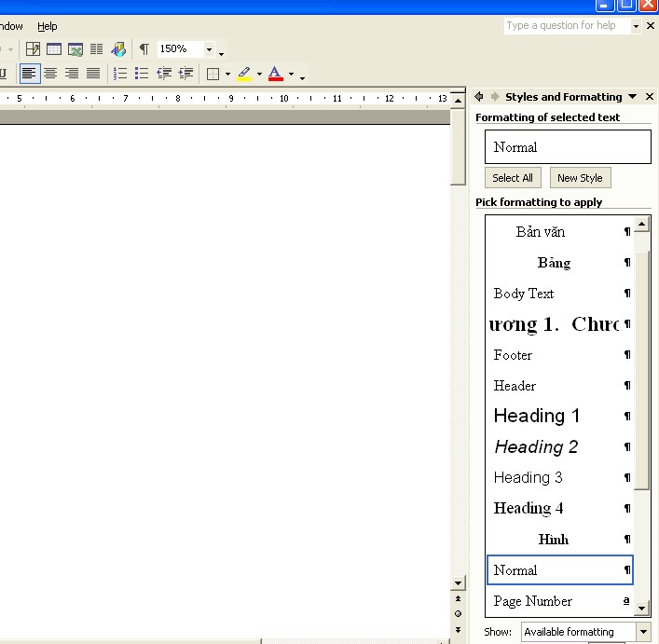
Task: Toggle Bulleted list
Action: pos(142,74)
